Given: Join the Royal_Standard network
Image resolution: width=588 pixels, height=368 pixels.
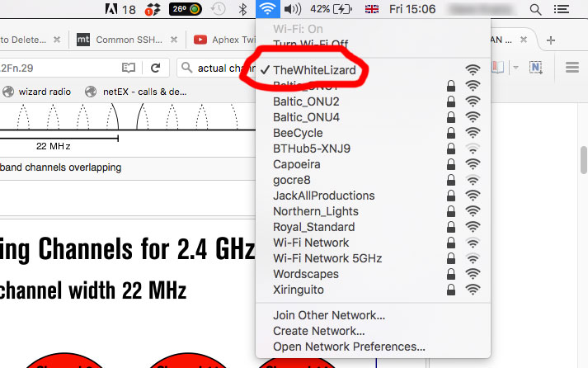Looking at the screenshot, I should coord(373,227).
